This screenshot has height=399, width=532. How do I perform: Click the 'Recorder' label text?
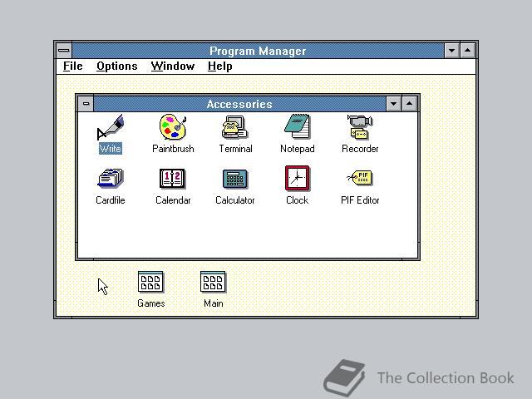pyautogui.click(x=360, y=149)
